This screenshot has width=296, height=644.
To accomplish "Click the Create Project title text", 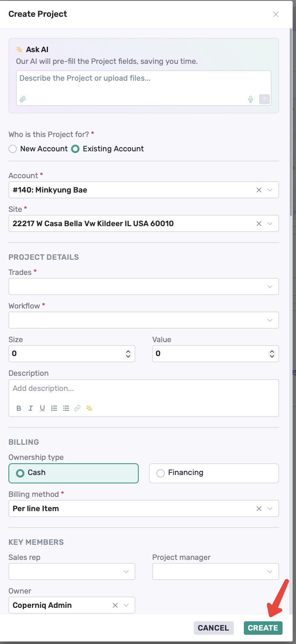I will (38, 14).
